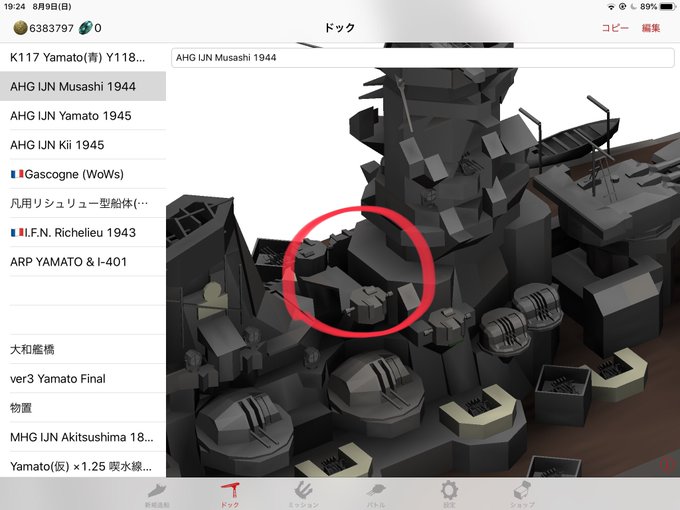Viewport: 680px width, 510px height.
Task: Select Gascogne (WoWs) ship entry
Action: click(x=83, y=174)
